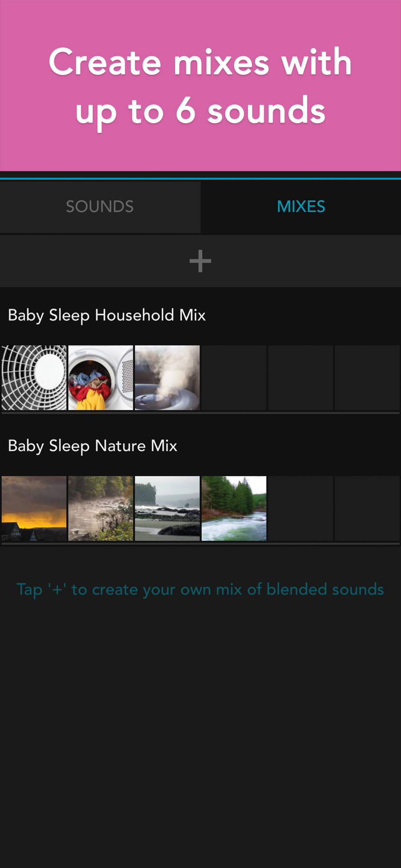Tap the fan sound thumbnail
This screenshot has width=401, height=868.
[x=34, y=378]
